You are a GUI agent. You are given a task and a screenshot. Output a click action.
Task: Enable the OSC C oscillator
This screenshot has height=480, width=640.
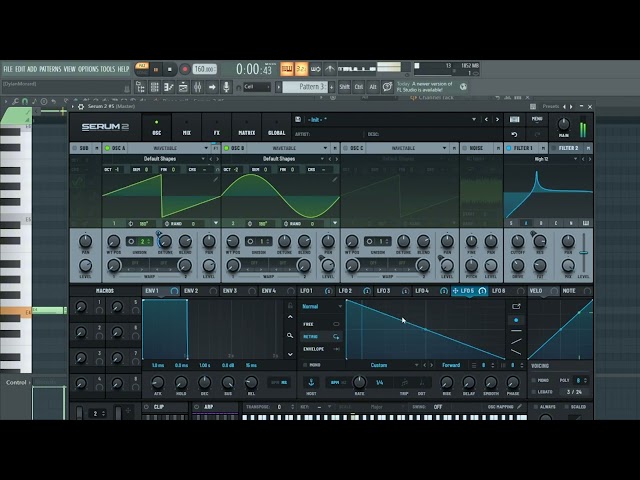pyautogui.click(x=346, y=148)
